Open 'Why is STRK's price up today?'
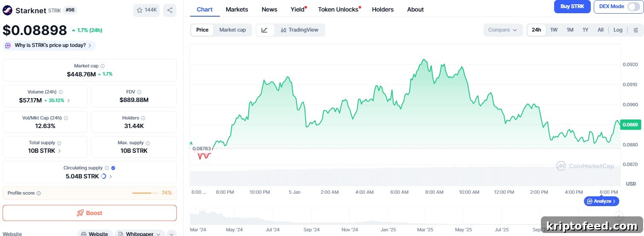 coord(49,45)
